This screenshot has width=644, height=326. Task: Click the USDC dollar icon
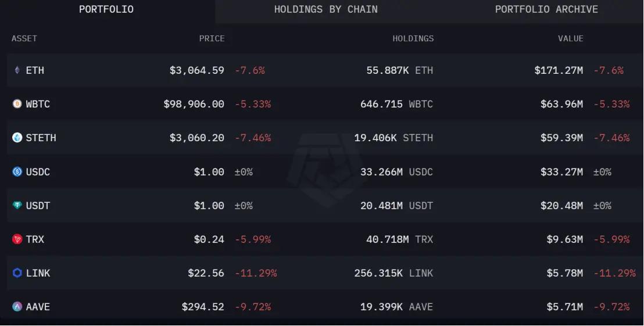point(17,171)
